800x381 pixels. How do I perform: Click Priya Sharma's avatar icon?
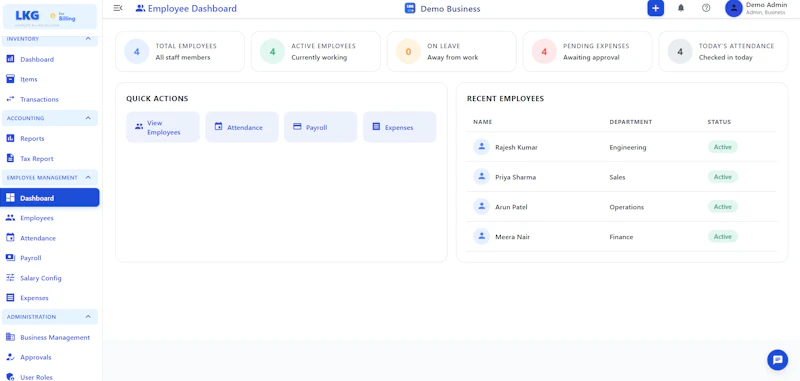[481, 177]
